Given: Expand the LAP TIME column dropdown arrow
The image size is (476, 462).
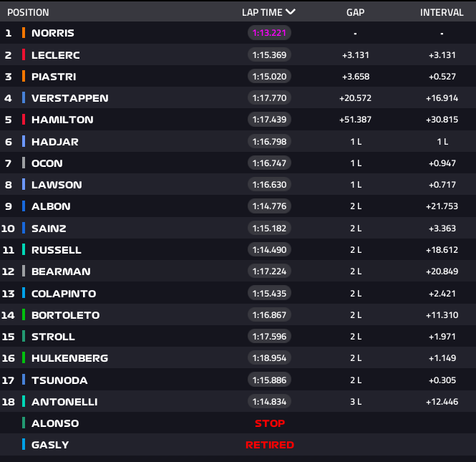Looking at the screenshot, I should tap(290, 12).
